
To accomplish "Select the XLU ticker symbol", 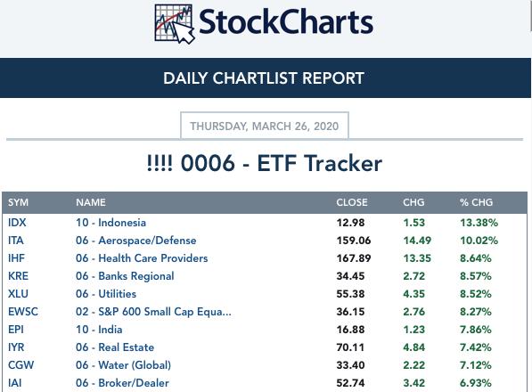I will [x=19, y=294].
